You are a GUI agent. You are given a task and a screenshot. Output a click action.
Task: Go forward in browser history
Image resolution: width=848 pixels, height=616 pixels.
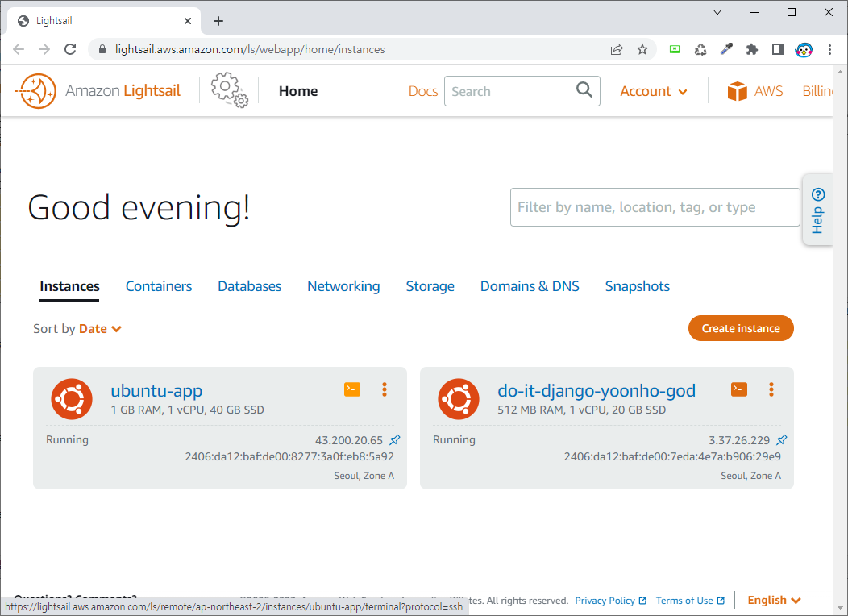[44, 49]
